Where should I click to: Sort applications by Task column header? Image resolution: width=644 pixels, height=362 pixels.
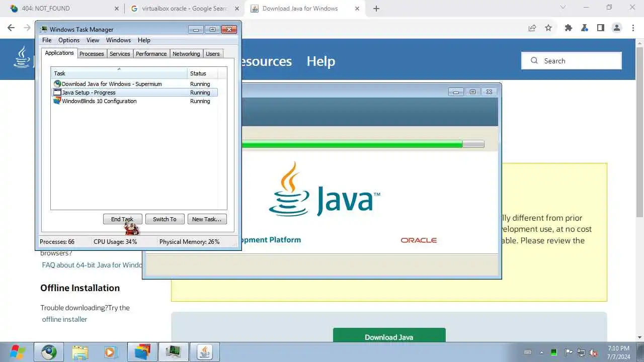(119, 73)
